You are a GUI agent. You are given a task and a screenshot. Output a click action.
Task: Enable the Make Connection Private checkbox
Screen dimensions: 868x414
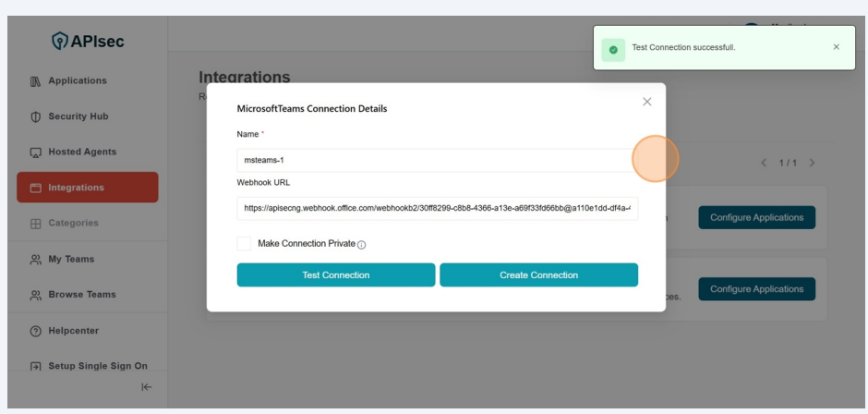tap(244, 244)
